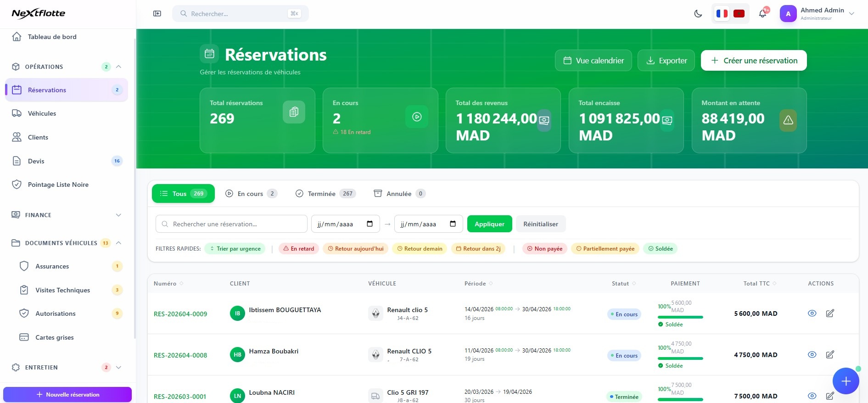
Task: Click the payment progress bar for RES-202604-0009
Action: 680,317
